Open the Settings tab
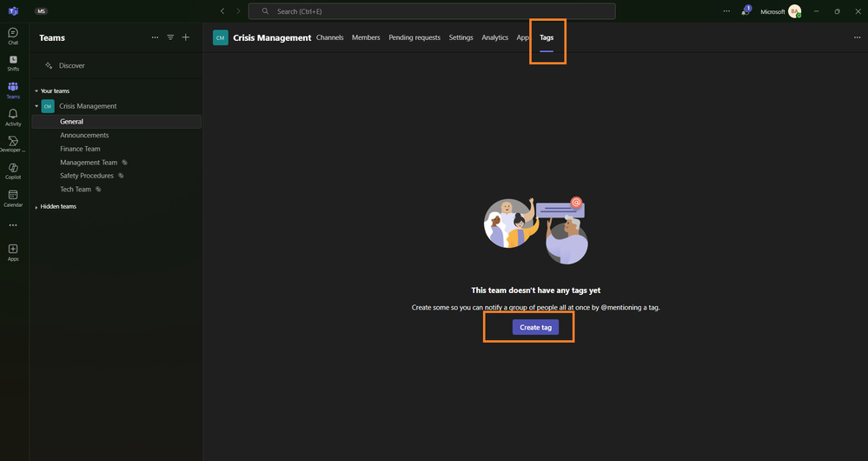This screenshot has height=461, width=868. tap(461, 37)
